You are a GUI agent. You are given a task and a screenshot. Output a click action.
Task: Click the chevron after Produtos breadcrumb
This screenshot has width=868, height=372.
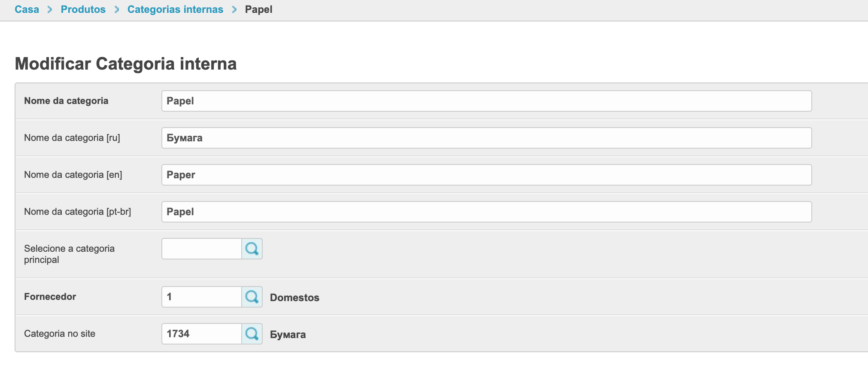(116, 9)
